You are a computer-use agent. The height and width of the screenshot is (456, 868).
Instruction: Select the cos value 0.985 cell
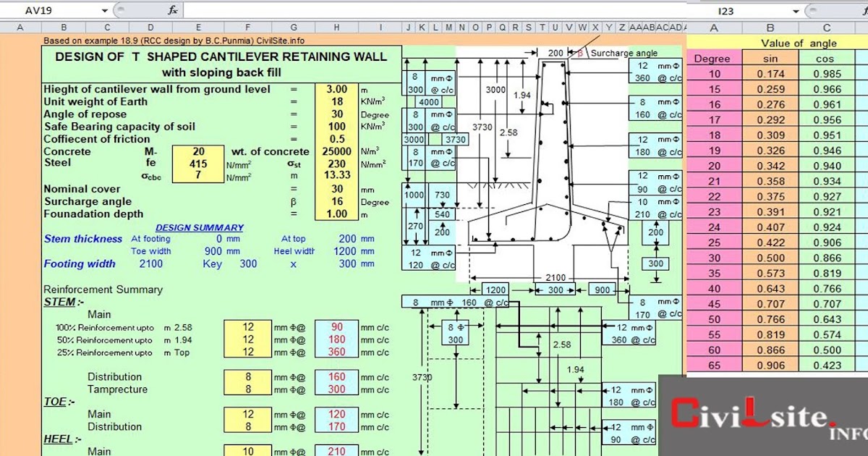click(x=828, y=72)
